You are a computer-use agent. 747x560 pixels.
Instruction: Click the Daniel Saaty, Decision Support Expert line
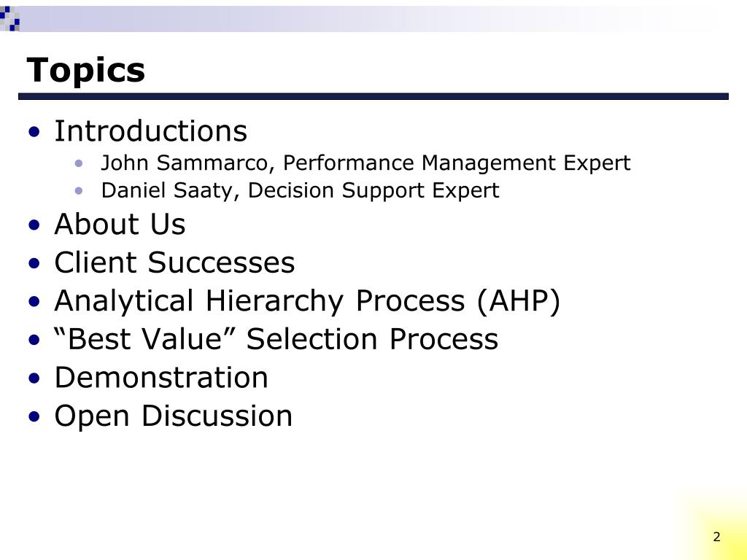300,191
